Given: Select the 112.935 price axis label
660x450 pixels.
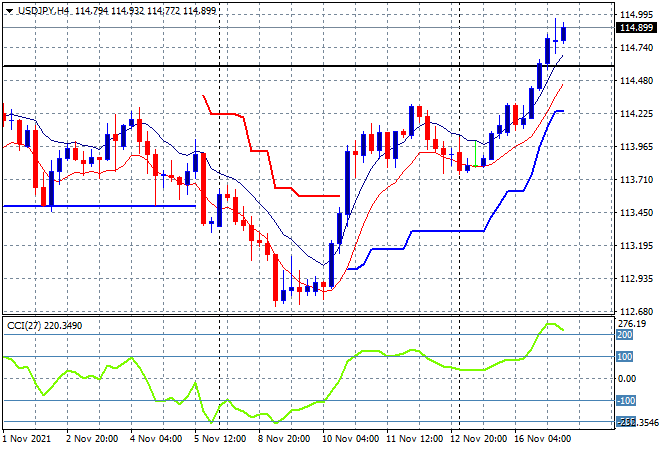Looking at the screenshot, I should tap(636, 279).
